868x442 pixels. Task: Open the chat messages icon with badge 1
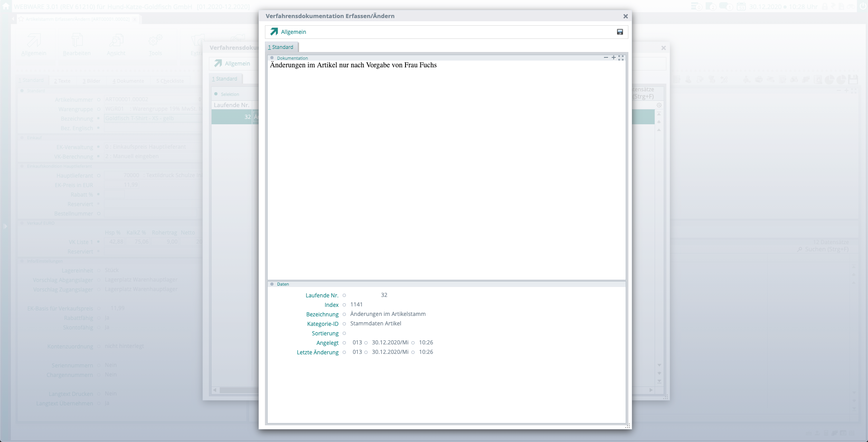726,7
